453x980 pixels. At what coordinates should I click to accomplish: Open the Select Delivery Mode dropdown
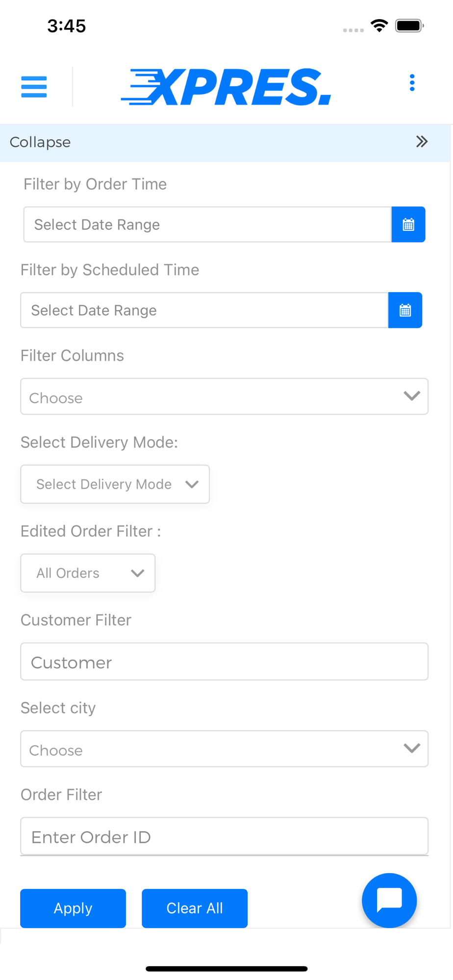pos(115,484)
